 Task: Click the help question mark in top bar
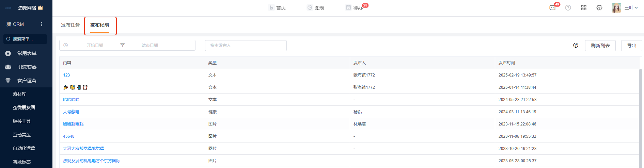[x=568, y=8]
